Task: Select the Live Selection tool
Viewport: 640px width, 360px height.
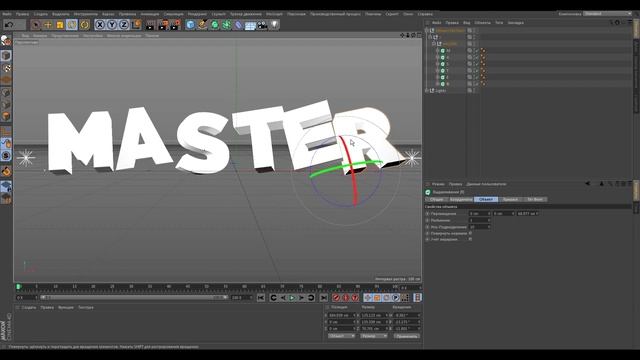Action: pos(36,25)
